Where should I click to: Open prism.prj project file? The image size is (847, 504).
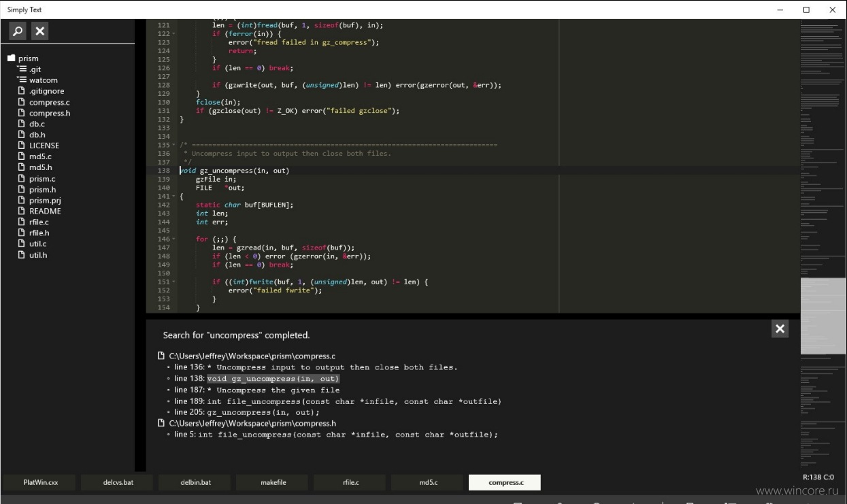[x=45, y=201]
